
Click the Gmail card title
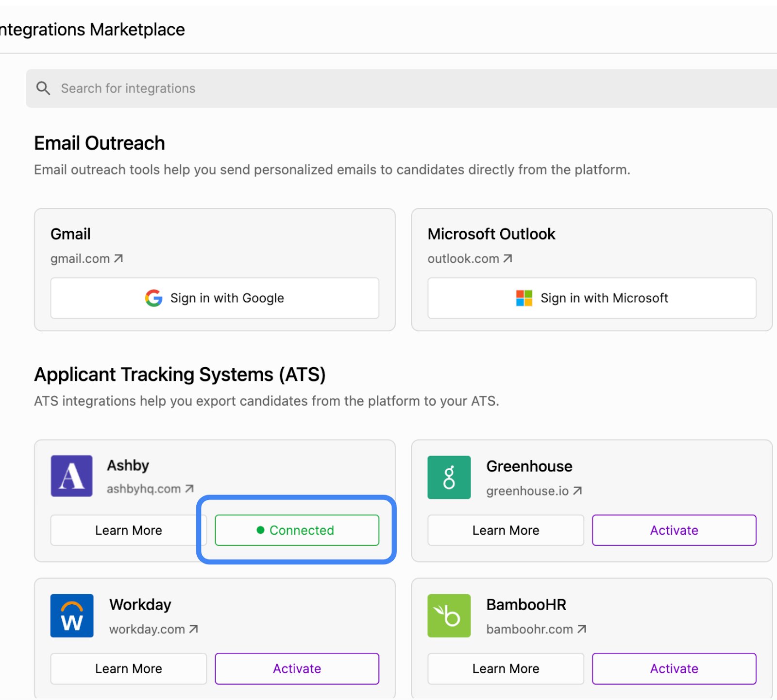[x=70, y=234]
